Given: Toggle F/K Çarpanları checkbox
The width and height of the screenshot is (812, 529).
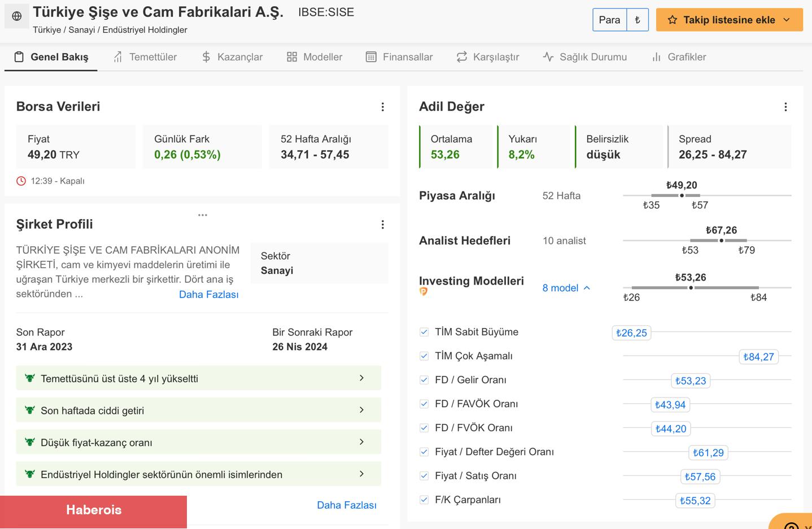Looking at the screenshot, I should [x=424, y=500].
